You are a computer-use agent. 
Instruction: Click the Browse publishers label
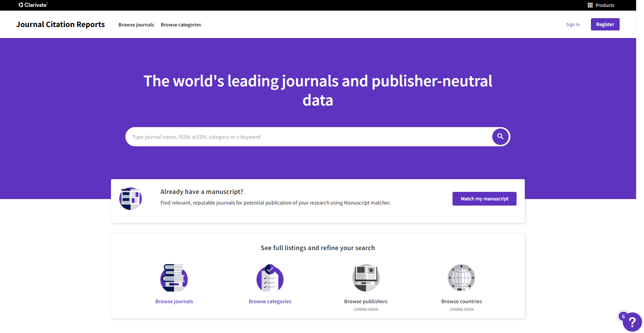tap(366, 301)
